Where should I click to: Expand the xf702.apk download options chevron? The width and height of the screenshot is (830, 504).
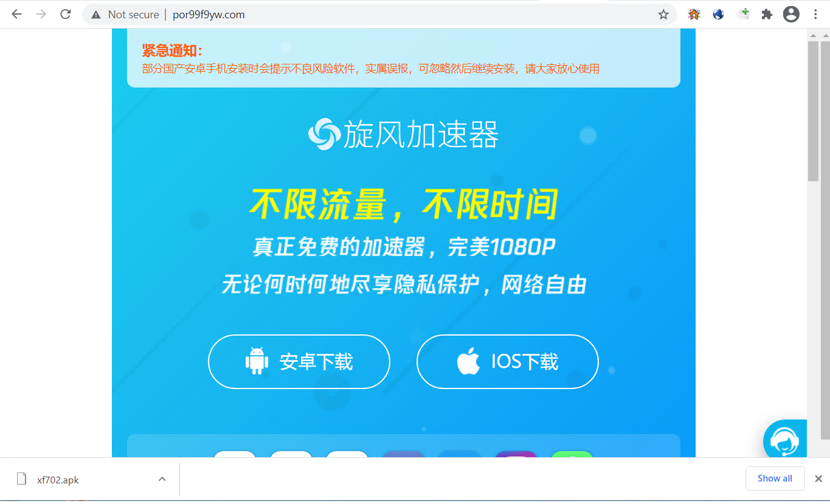point(162,479)
